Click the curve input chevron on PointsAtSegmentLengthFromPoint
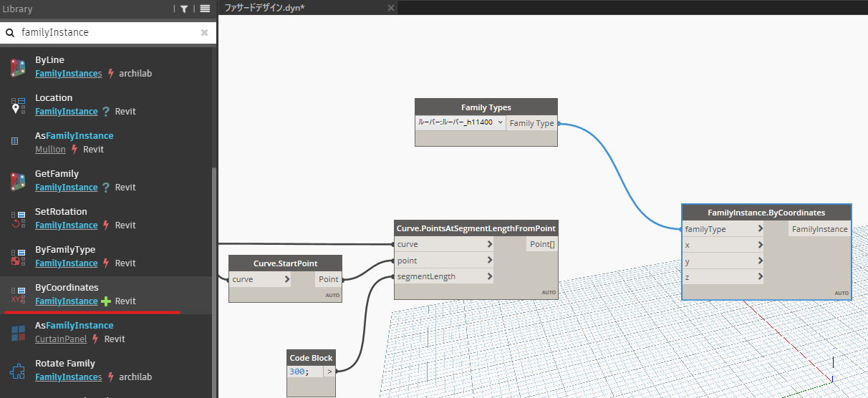Screen dimensions: 868x398 click(490, 245)
